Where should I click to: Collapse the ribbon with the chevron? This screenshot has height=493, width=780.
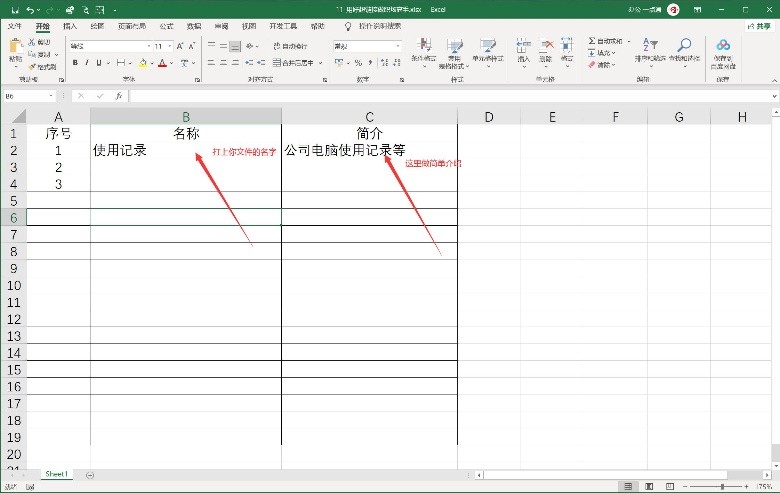[775, 80]
